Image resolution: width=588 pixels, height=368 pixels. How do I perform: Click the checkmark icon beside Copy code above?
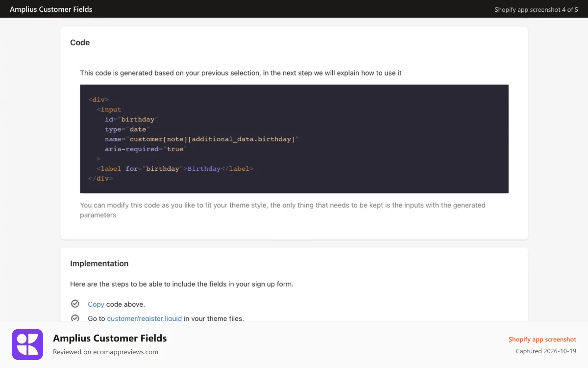(x=75, y=304)
